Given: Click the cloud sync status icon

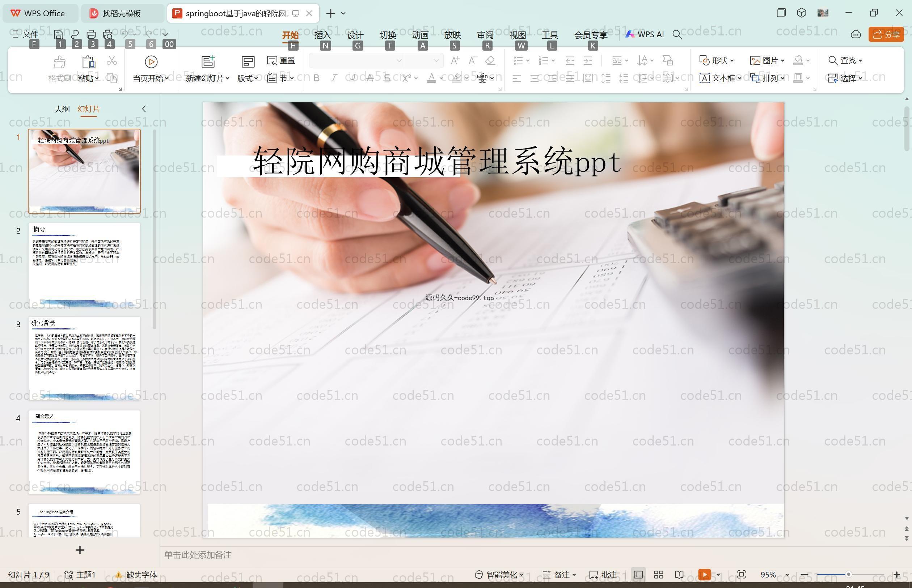Looking at the screenshot, I should (856, 35).
